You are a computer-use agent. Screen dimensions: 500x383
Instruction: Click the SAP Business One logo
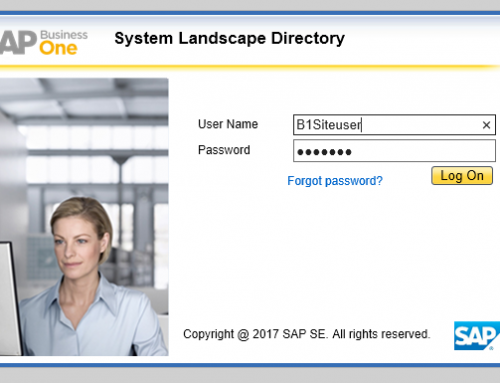pos(44,43)
